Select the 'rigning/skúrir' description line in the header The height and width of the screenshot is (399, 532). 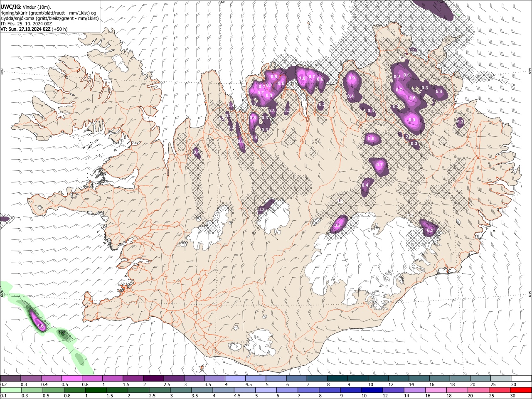48,12
